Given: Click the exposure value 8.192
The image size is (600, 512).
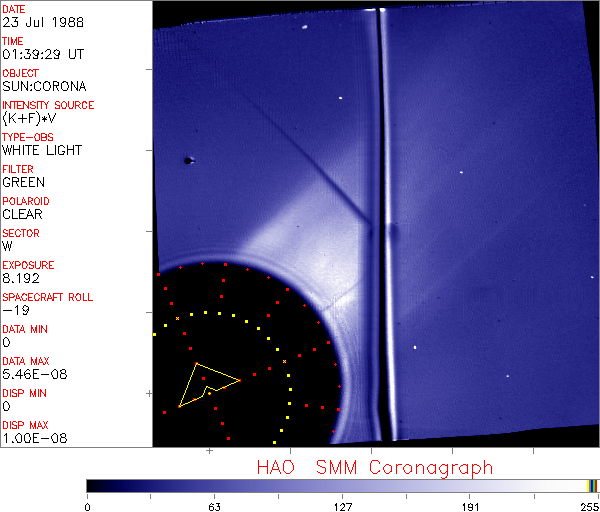Looking at the screenshot, I should (21, 278).
